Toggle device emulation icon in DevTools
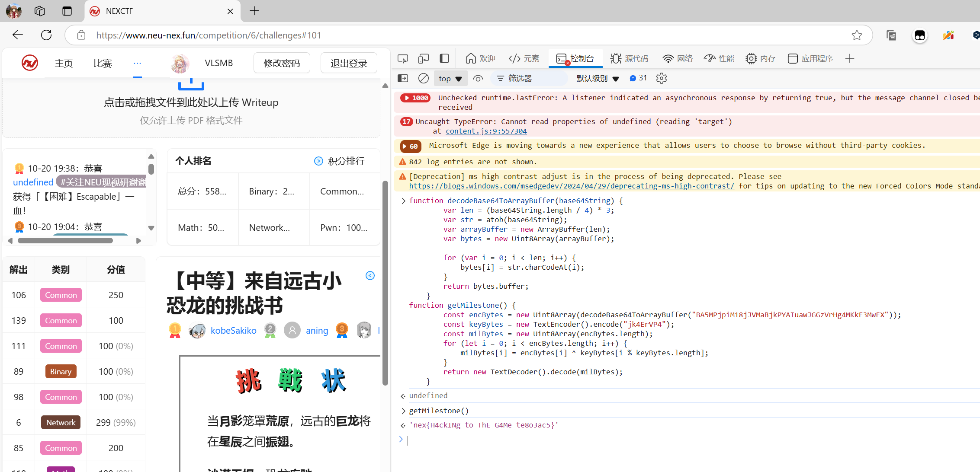980x472 pixels. click(x=423, y=59)
